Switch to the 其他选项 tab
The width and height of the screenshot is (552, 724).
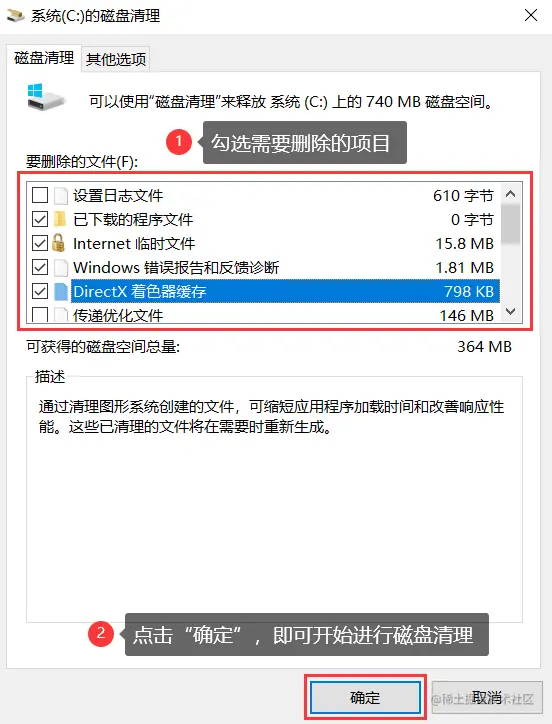pyautogui.click(x=116, y=59)
